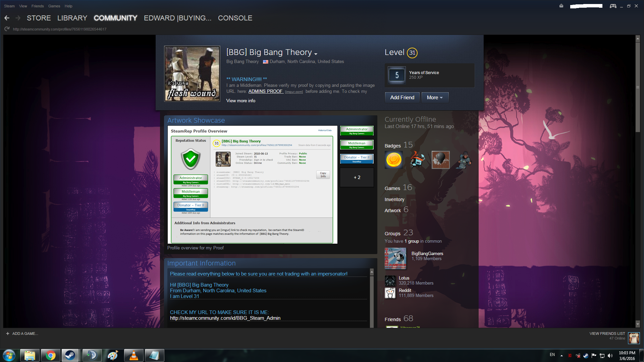
Task: Open the ADMINS PROOF link
Action: (265, 91)
